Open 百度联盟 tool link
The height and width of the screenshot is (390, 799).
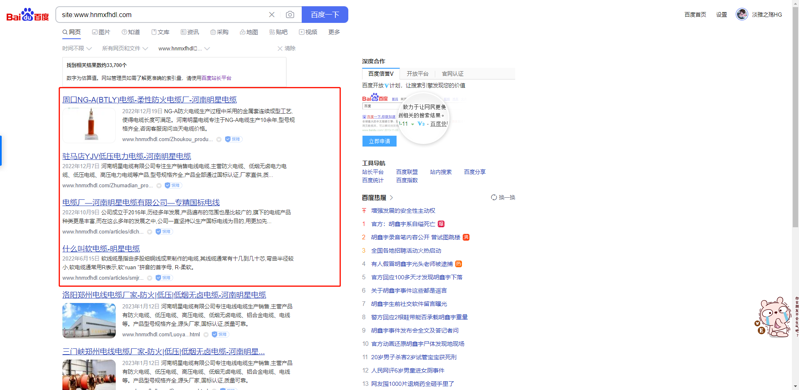[x=407, y=172]
